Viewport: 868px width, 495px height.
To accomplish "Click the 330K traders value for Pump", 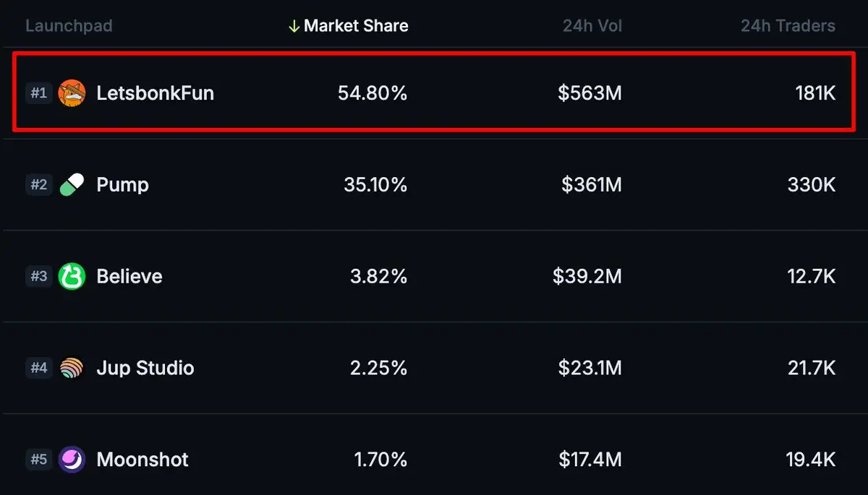I will (x=811, y=184).
